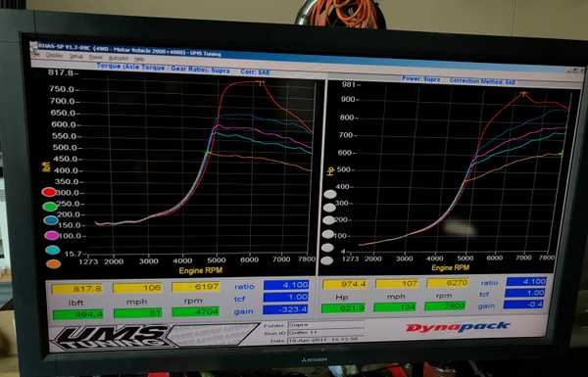Image resolution: width=588 pixels, height=377 pixels.
Task: Select the green run color circle
Action: 50,206
